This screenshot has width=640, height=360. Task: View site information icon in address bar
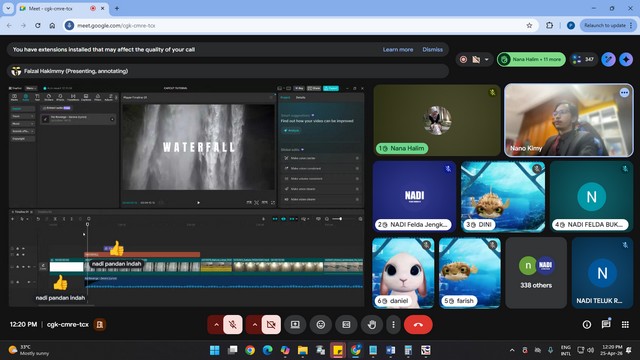click(70, 25)
